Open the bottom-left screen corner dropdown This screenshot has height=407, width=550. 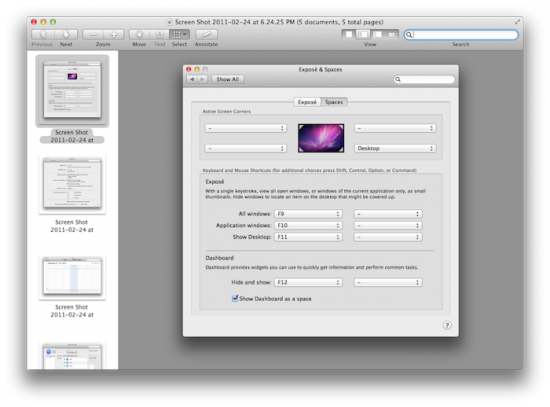[x=246, y=148]
